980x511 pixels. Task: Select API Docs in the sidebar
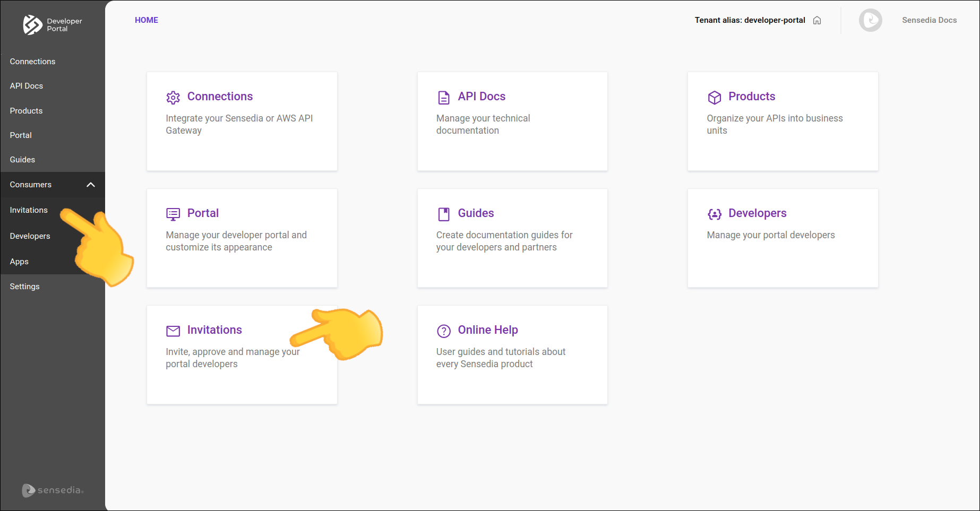(x=27, y=86)
